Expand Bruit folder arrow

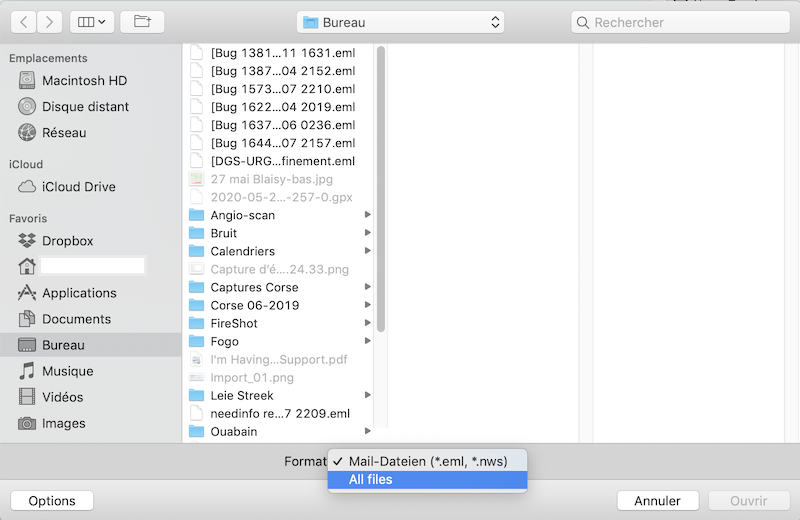[x=367, y=233]
